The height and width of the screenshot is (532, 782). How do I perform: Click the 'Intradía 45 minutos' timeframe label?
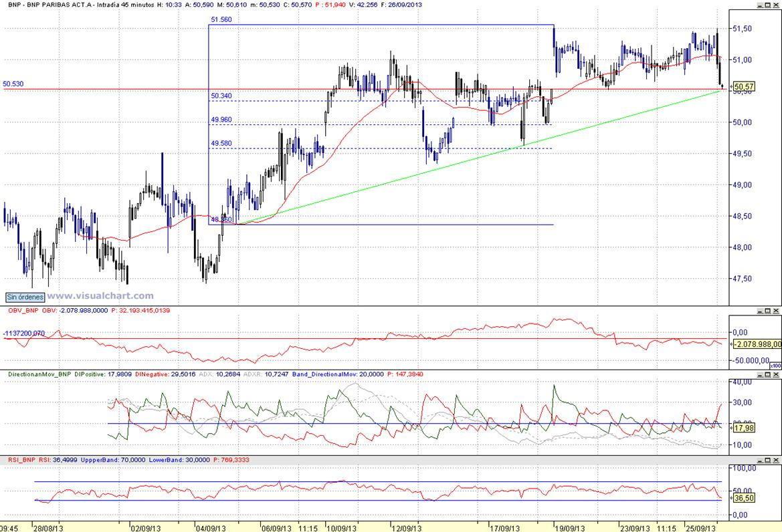(124, 5)
